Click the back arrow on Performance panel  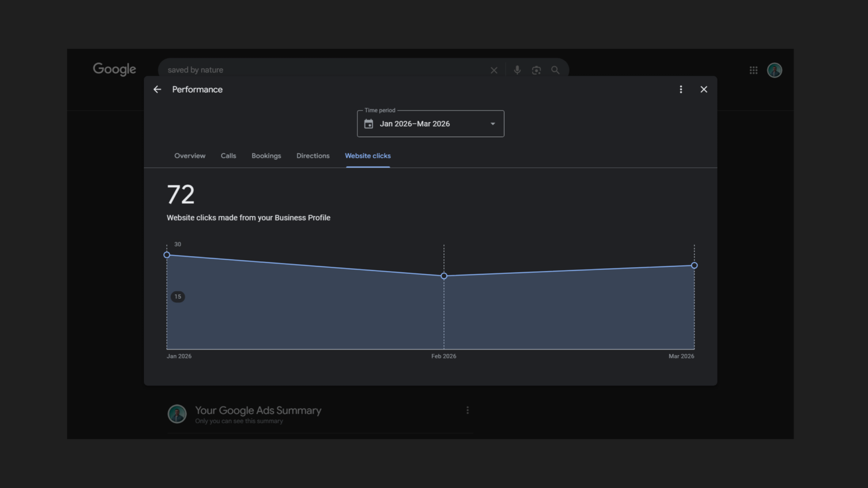point(157,89)
